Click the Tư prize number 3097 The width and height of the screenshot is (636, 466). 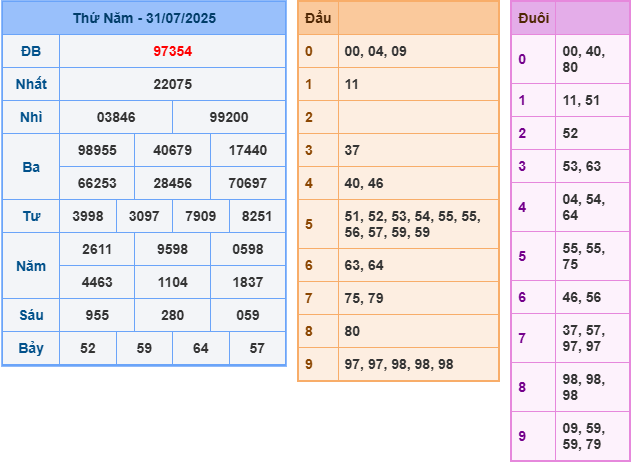[144, 216]
